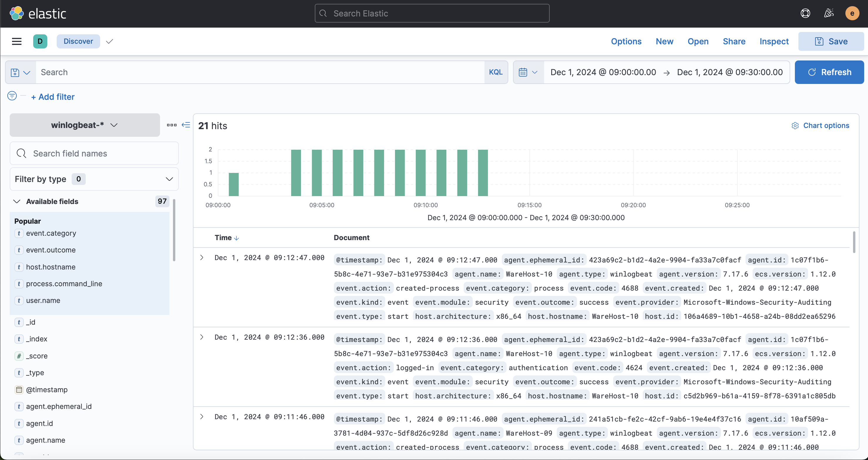The width and height of the screenshot is (868, 460).
Task: Open the saved query menu icon
Action: click(x=21, y=73)
